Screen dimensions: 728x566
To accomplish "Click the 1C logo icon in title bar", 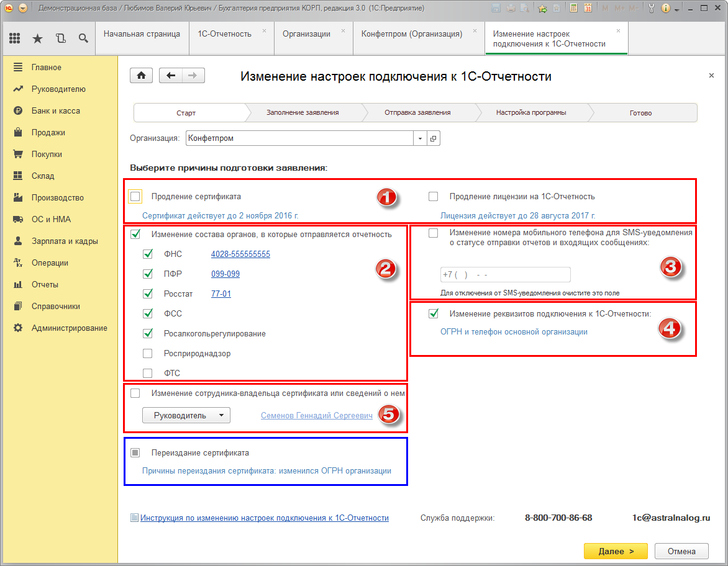I will [x=8, y=8].
